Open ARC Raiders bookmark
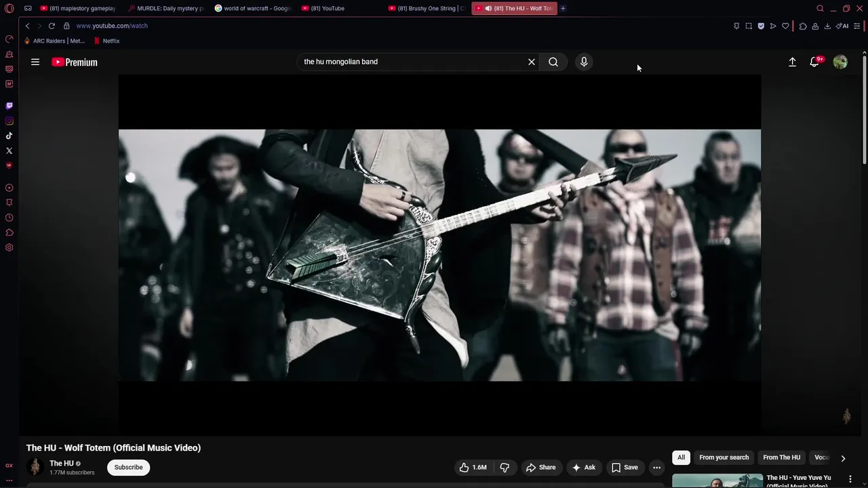 click(x=55, y=41)
